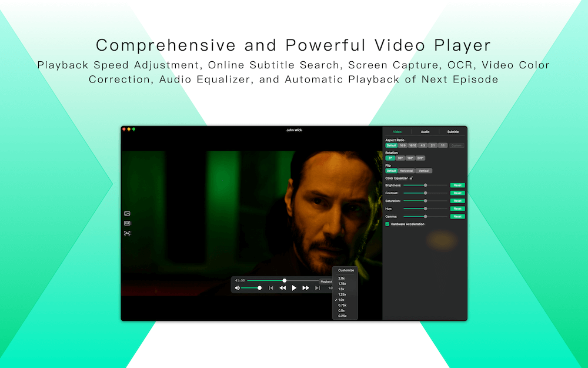The height and width of the screenshot is (368, 588).
Task: Choose 2.0x playback speed
Action: coord(341,279)
